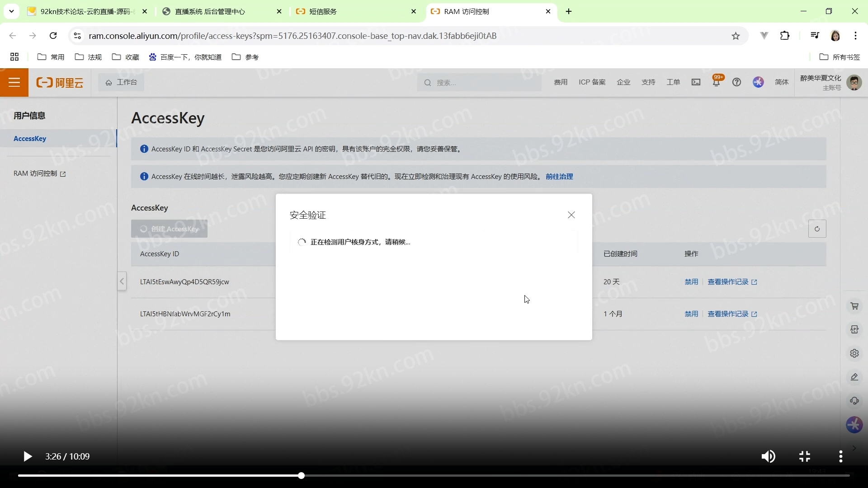
Task: Mute the video volume
Action: pyautogui.click(x=768, y=457)
